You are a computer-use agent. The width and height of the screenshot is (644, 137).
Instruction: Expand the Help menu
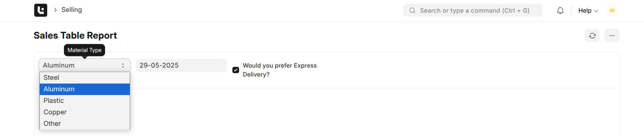[x=588, y=11]
